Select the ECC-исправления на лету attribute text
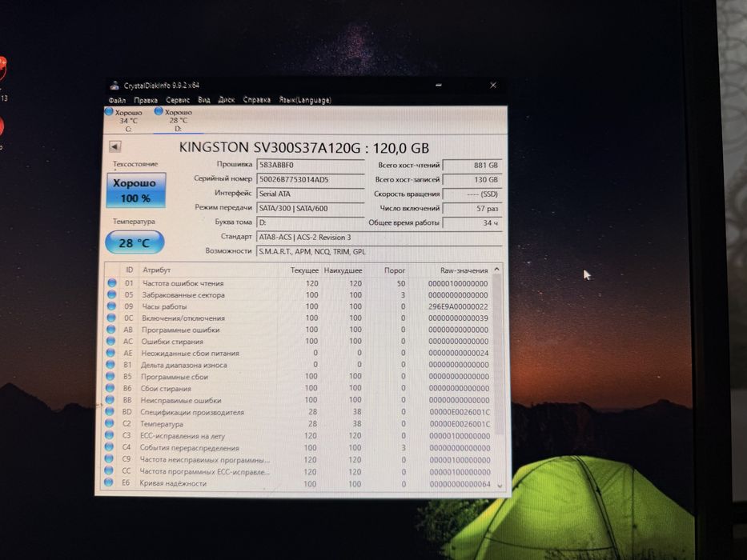Screen dimensions: 747x560 point(182,436)
